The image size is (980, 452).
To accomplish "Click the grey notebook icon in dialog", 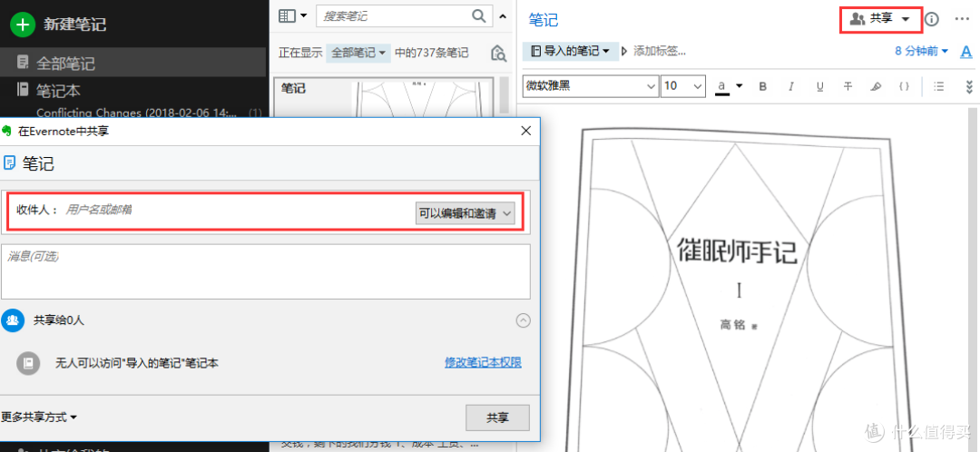I will pos(28,363).
